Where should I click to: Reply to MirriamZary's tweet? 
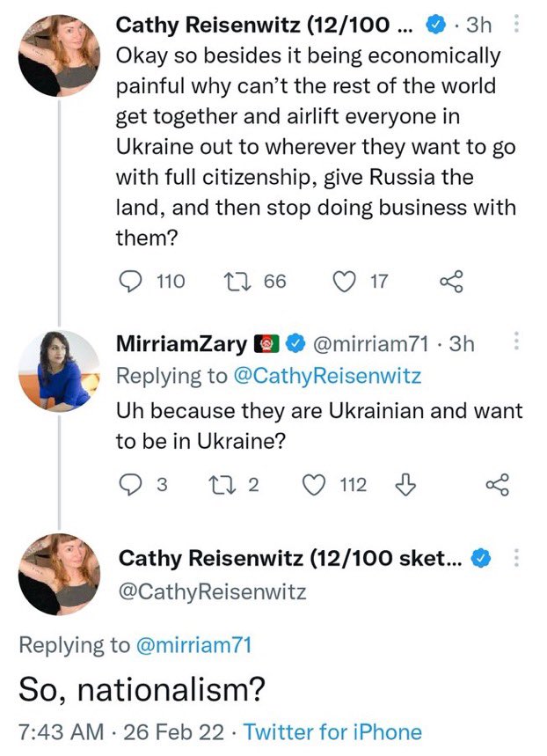[x=129, y=484]
